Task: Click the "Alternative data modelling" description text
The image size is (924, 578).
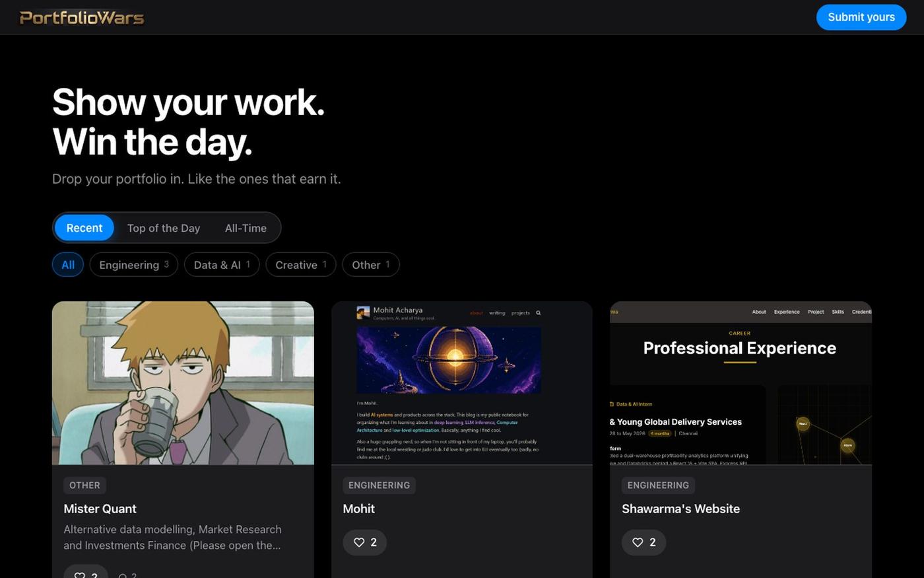Action: tap(173, 537)
